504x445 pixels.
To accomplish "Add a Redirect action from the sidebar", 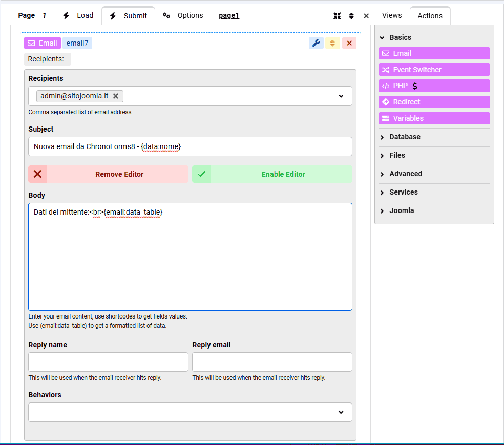I will tap(434, 102).
